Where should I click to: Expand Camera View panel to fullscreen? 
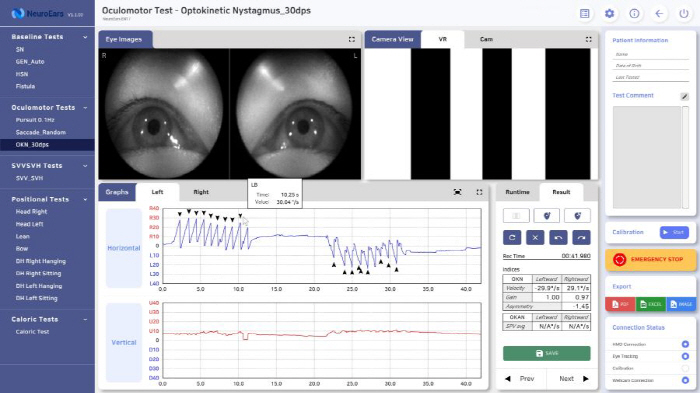[x=588, y=39]
